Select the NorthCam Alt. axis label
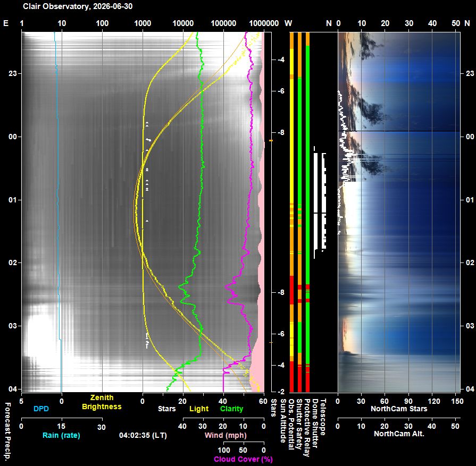The height and width of the screenshot is (466, 476). point(399,434)
